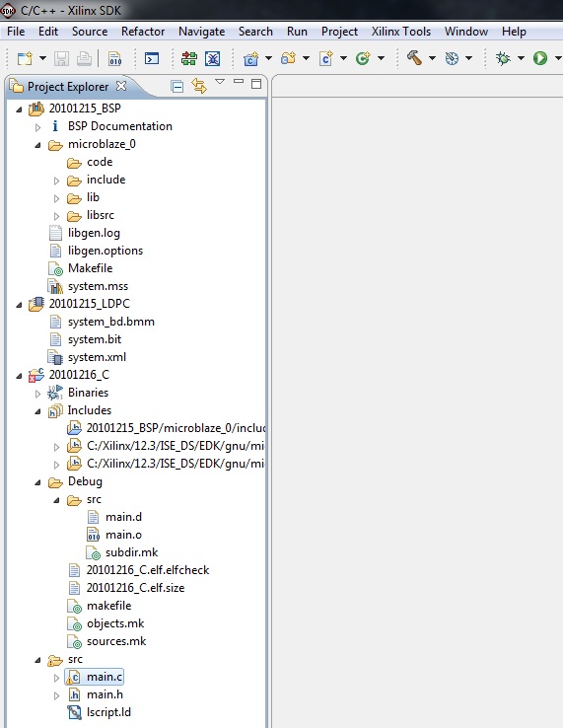The height and width of the screenshot is (728, 563).
Task: Select lscript.ld linker script file
Action: click(x=108, y=712)
